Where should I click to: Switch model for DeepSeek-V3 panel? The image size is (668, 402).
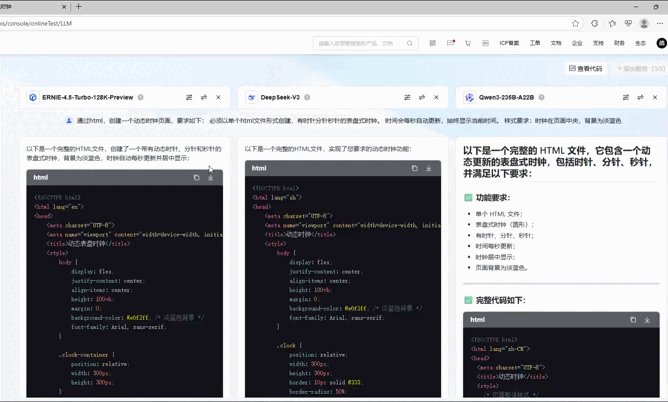422,98
